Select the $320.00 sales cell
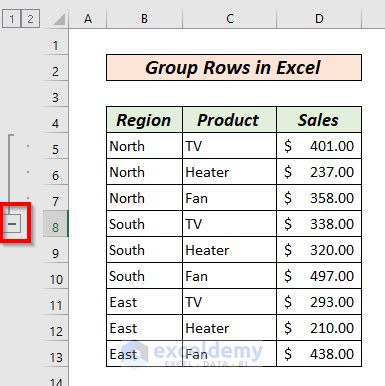This screenshot has height=386, width=385. coord(319,250)
